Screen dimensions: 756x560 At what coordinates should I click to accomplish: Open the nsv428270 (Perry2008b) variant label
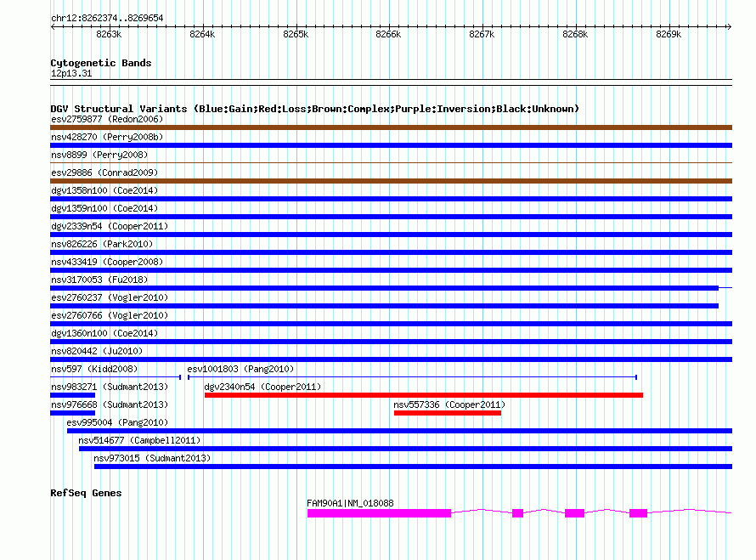(x=107, y=137)
